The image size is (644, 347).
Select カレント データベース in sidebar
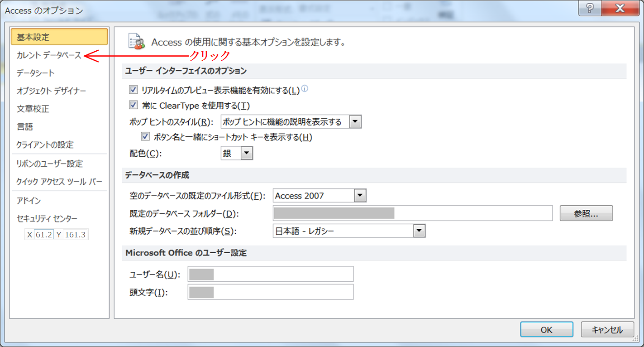(49, 55)
